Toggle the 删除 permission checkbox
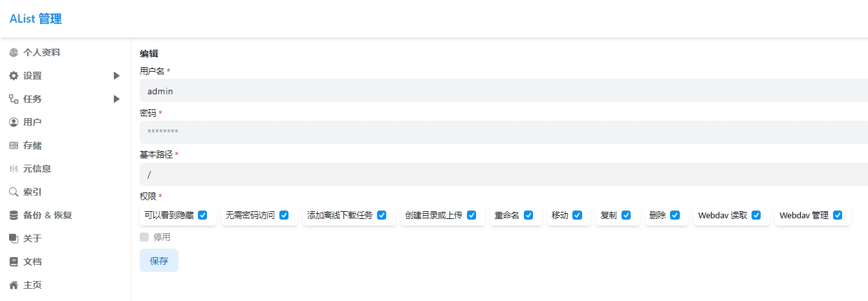This screenshot has height=301, width=868. tap(675, 215)
